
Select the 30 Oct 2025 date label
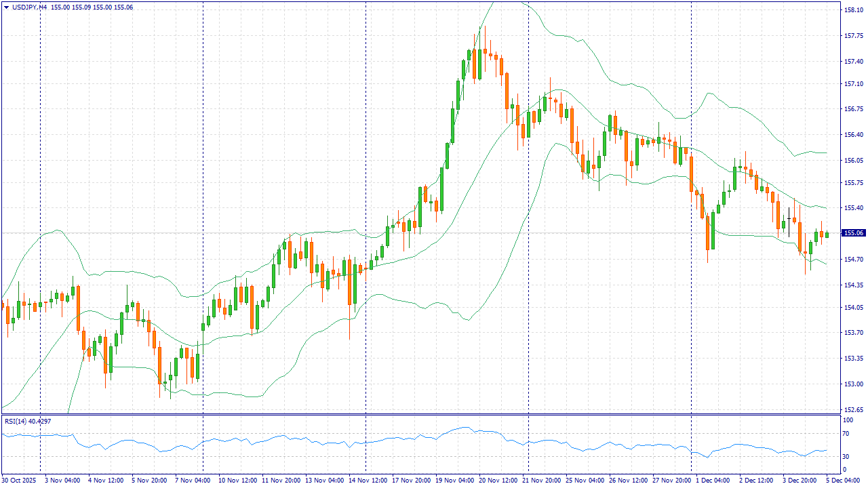18,480
